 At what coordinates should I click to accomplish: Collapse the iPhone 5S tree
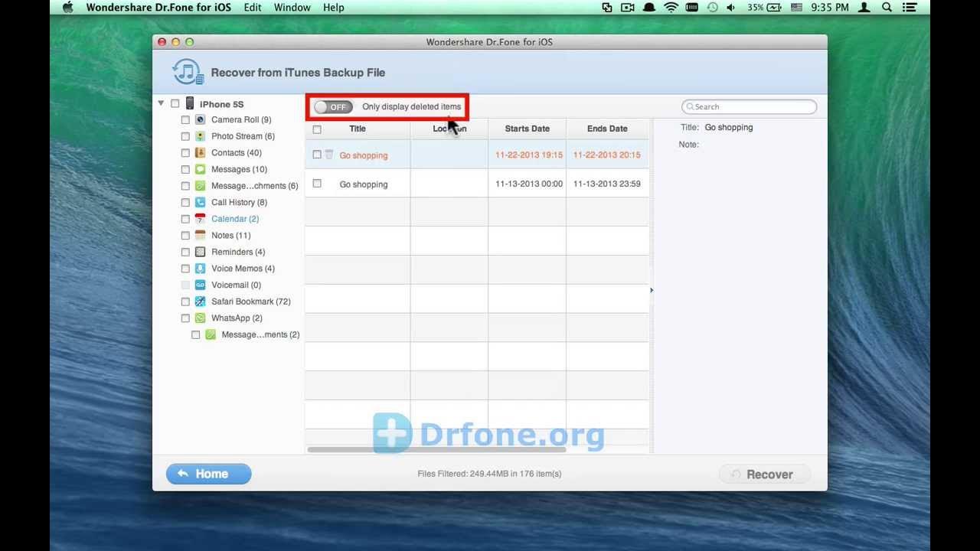coord(161,103)
